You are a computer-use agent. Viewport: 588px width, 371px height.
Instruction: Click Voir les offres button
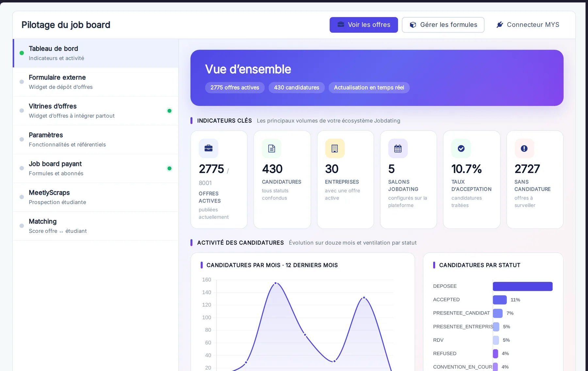tap(364, 25)
